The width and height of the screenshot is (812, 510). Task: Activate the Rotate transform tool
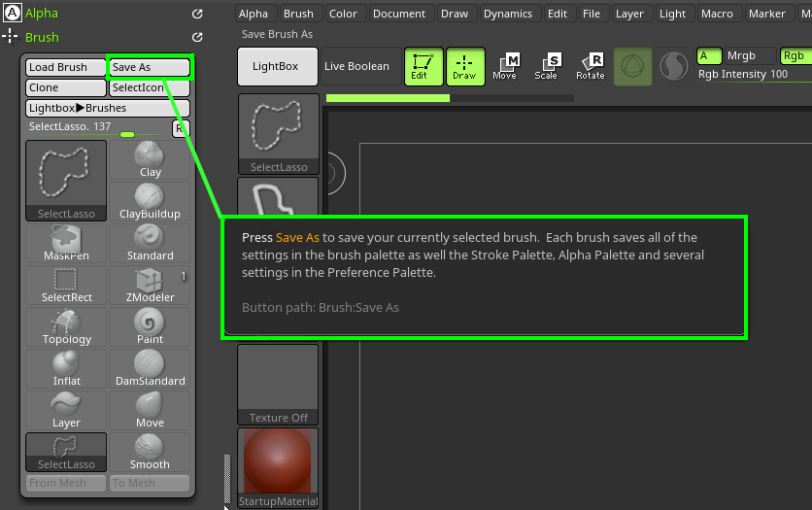pos(591,67)
